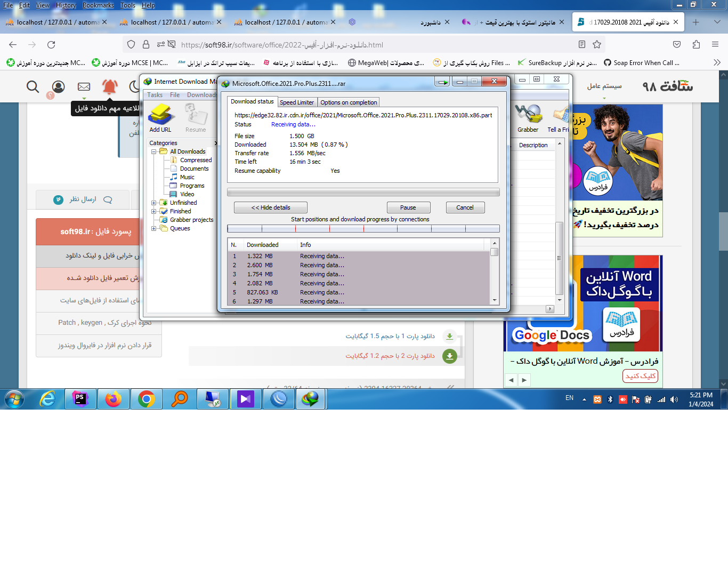Click connection 5 row showing 827.063 KB

coord(359,292)
